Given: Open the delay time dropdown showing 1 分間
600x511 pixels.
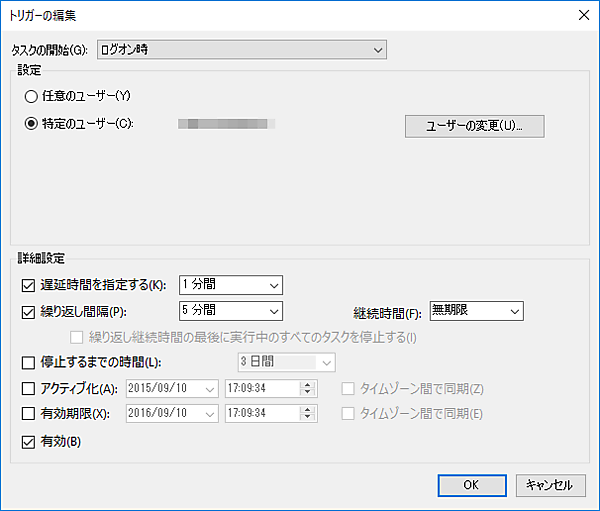Looking at the screenshot, I should point(231,285).
